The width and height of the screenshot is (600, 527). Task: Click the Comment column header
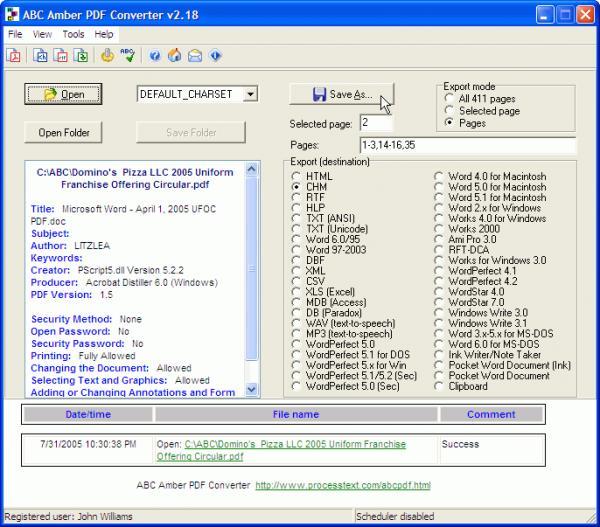(491, 414)
